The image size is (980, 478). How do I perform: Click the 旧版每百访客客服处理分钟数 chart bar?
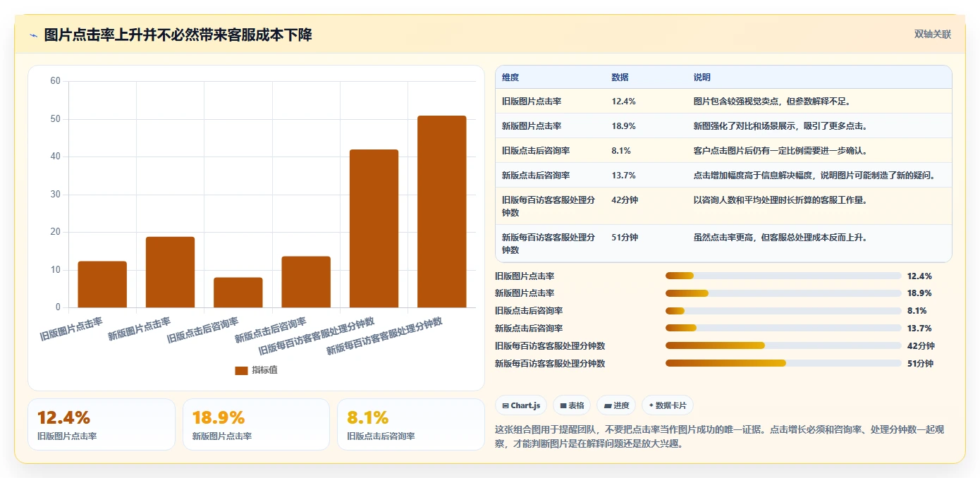(374, 228)
